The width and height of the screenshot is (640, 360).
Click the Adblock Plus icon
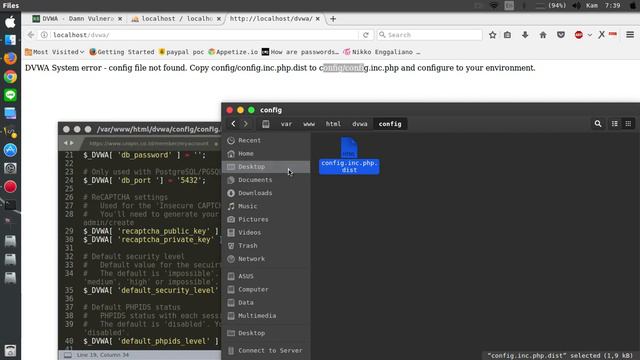pyautogui.click(x=578, y=35)
